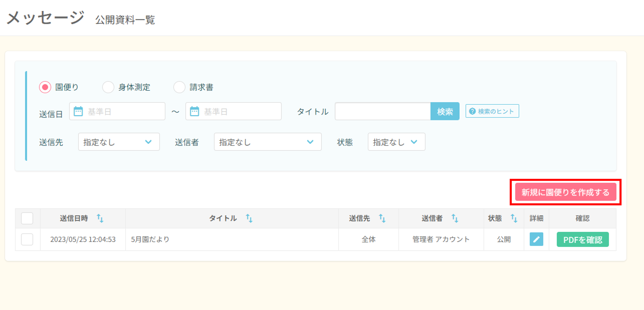
Task: Select the 請求書 radio button
Action: [179, 87]
